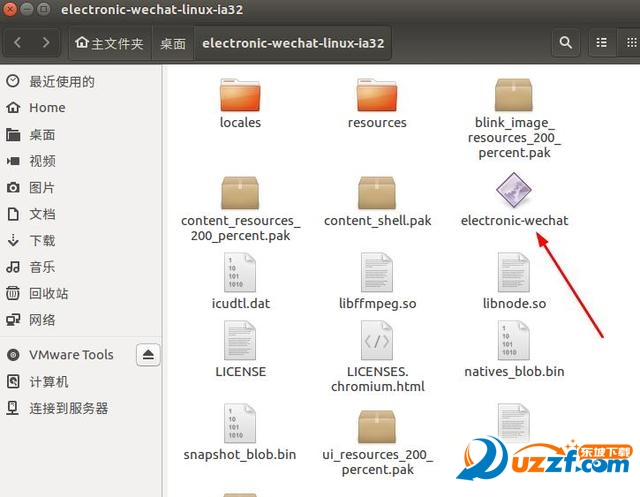Open 回收站 in the sidebar
Viewport: 640px width, 497px height.
click(48, 294)
